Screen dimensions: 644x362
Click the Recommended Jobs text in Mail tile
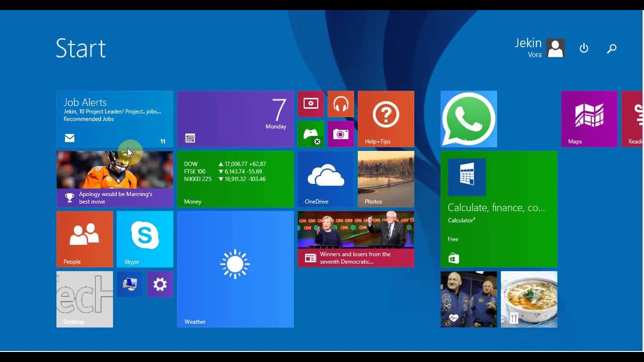click(89, 119)
